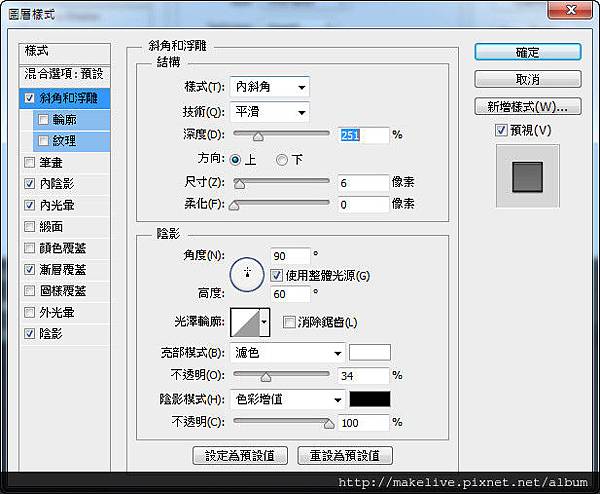Click the 新增樣式(W)... button

528,106
